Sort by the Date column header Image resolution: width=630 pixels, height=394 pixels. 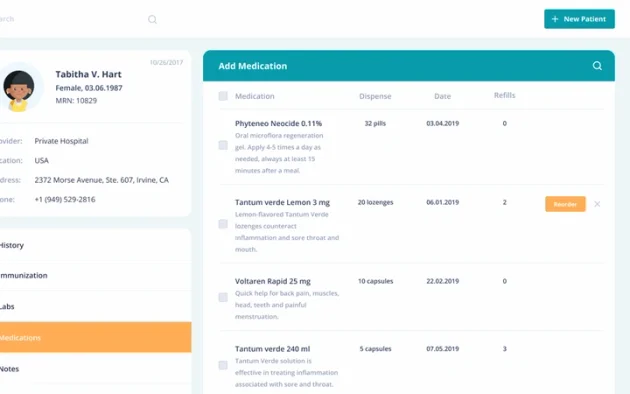pyautogui.click(x=442, y=96)
